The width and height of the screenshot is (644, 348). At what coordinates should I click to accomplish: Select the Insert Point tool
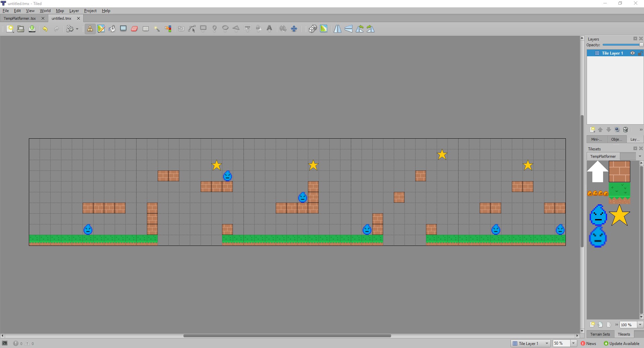214,29
